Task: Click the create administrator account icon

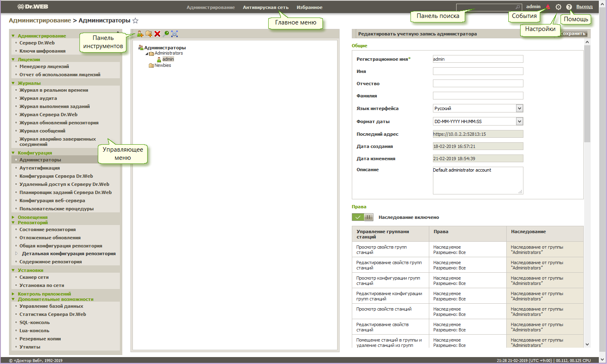Action: click(x=140, y=34)
